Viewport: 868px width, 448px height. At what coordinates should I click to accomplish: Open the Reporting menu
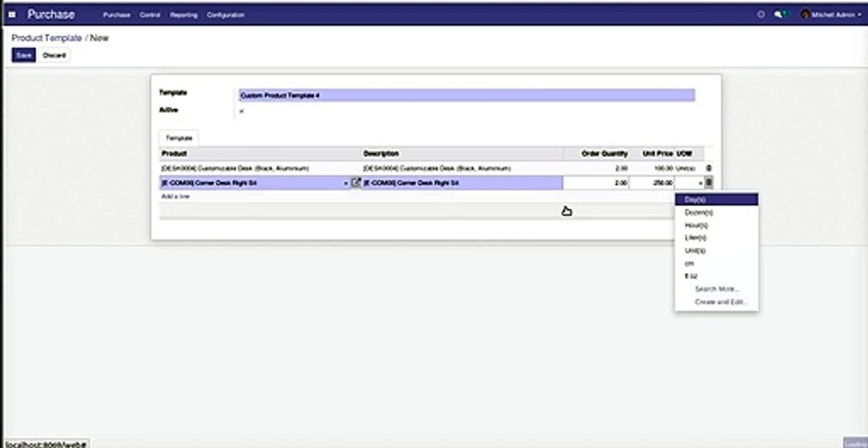click(183, 15)
